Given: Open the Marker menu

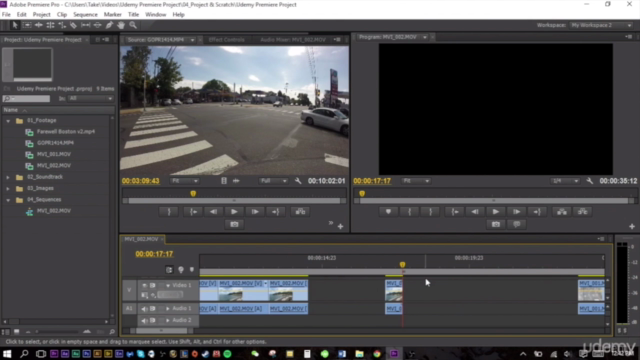Looking at the screenshot, I should (x=113, y=14).
